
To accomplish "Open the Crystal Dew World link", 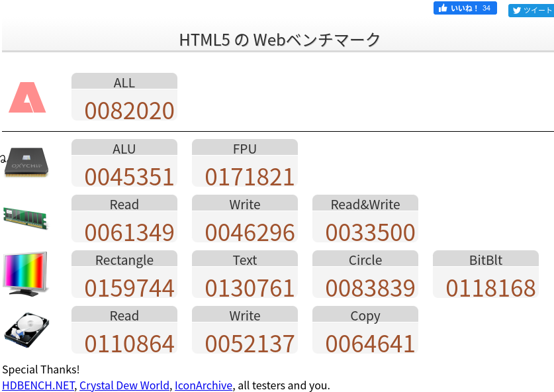I will [124, 385].
